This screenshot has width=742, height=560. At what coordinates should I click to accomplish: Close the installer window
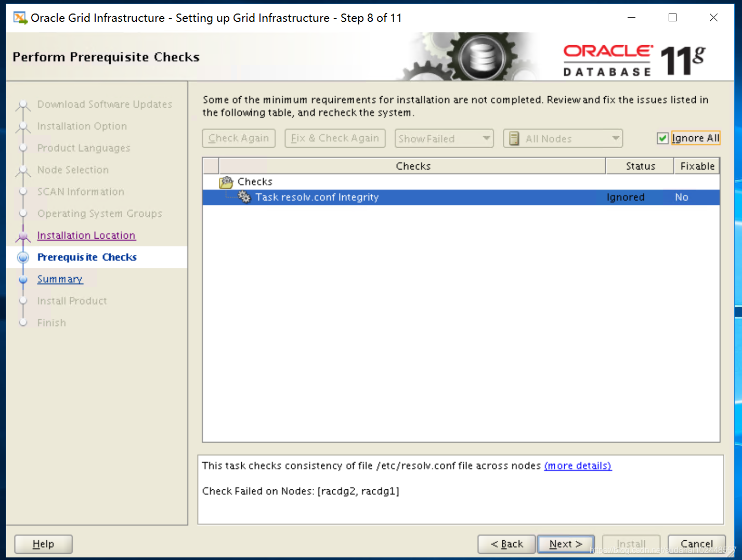point(713,18)
